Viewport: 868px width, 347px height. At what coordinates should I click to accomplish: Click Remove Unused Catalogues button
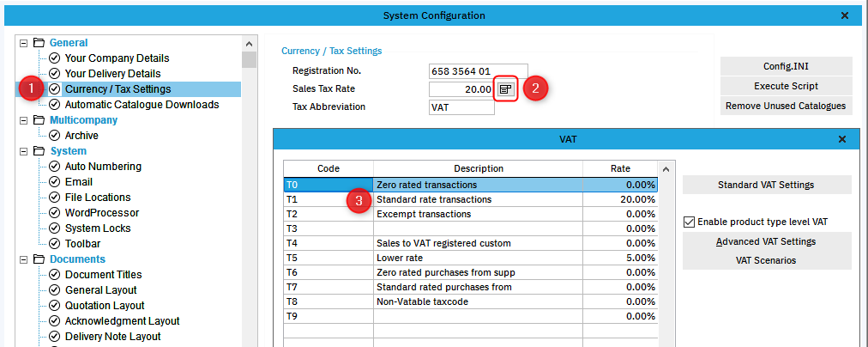[786, 106]
